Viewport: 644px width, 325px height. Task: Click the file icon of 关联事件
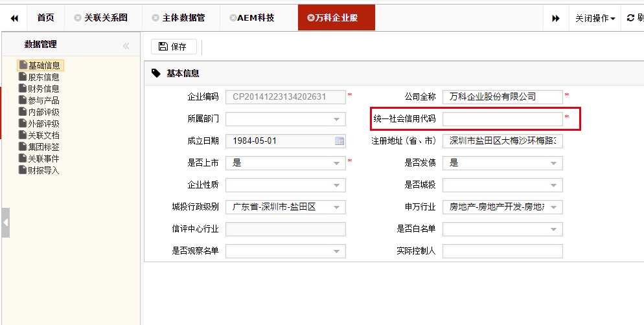click(x=23, y=158)
